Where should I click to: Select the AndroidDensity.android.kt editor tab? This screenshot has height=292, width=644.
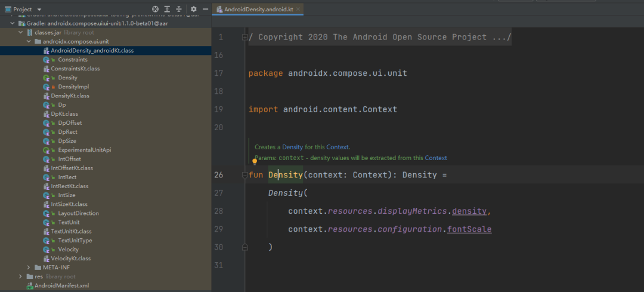258,10
